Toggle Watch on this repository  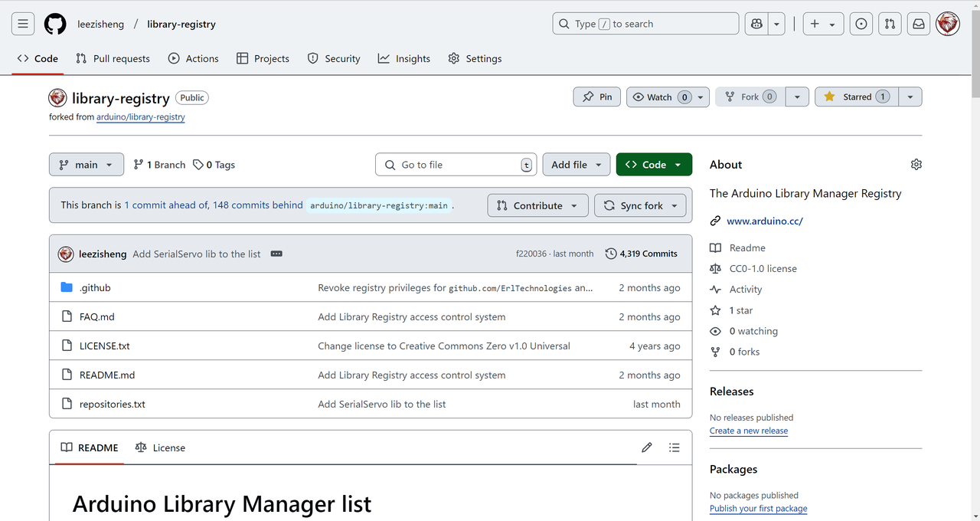tap(660, 97)
